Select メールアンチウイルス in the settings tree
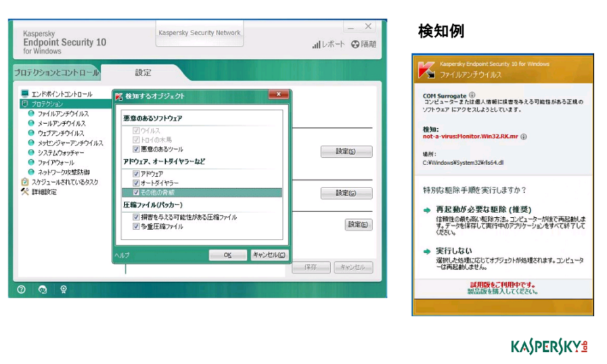 click(x=62, y=124)
